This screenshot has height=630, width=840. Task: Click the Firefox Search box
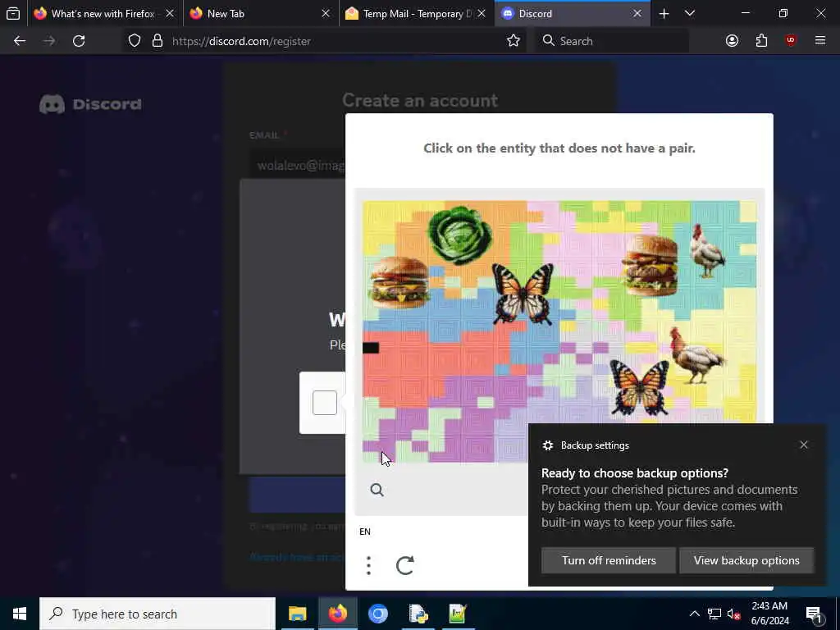(x=612, y=41)
